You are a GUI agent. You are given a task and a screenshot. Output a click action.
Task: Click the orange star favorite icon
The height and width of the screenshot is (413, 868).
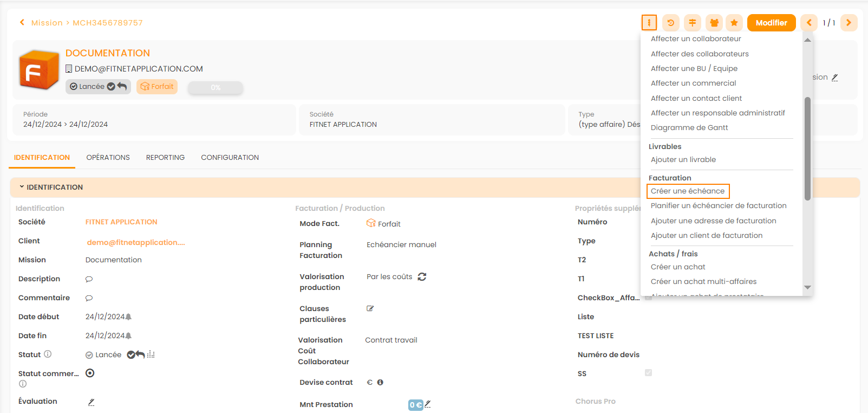tap(734, 23)
